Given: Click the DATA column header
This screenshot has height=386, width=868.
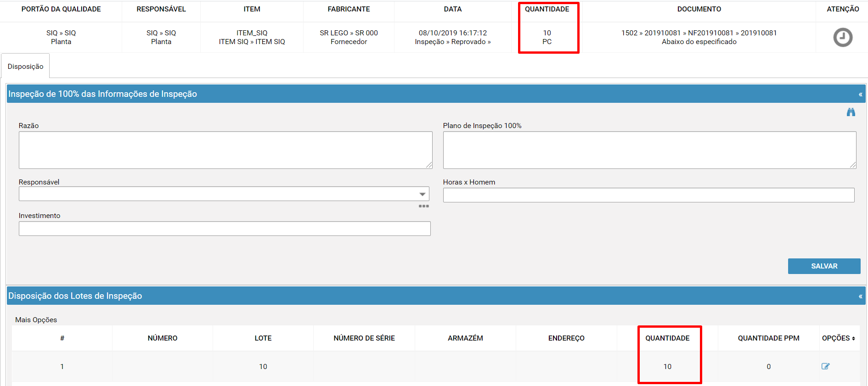Looking at the screenshot, I should click(453, 9).
